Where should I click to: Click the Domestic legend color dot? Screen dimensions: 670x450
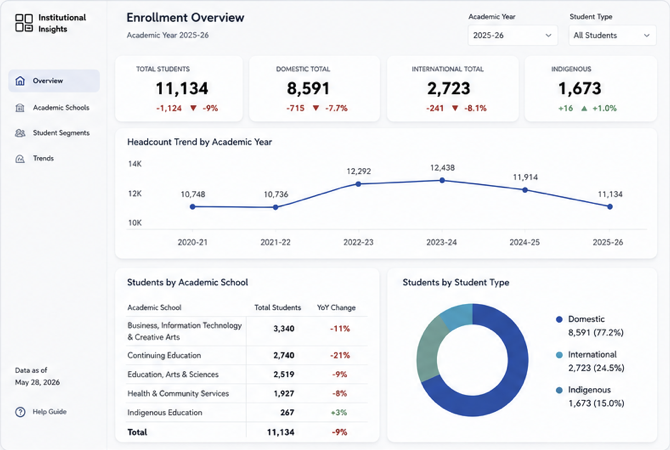pos(559,319)
